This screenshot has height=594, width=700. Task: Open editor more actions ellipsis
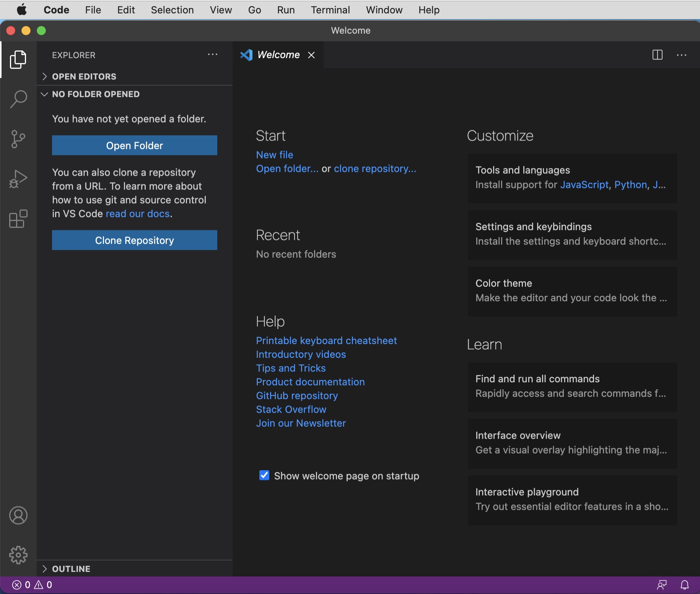point(682,55)
